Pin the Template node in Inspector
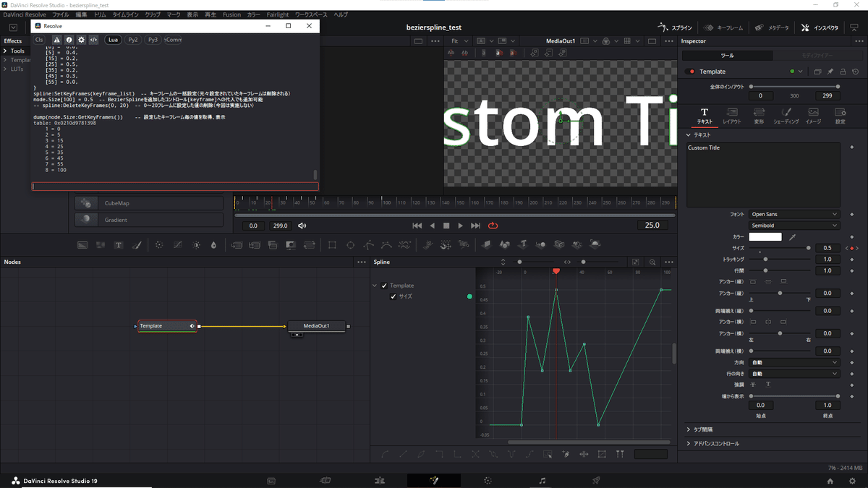The width and height of the screenshot is (868, 488). (830, 72)
